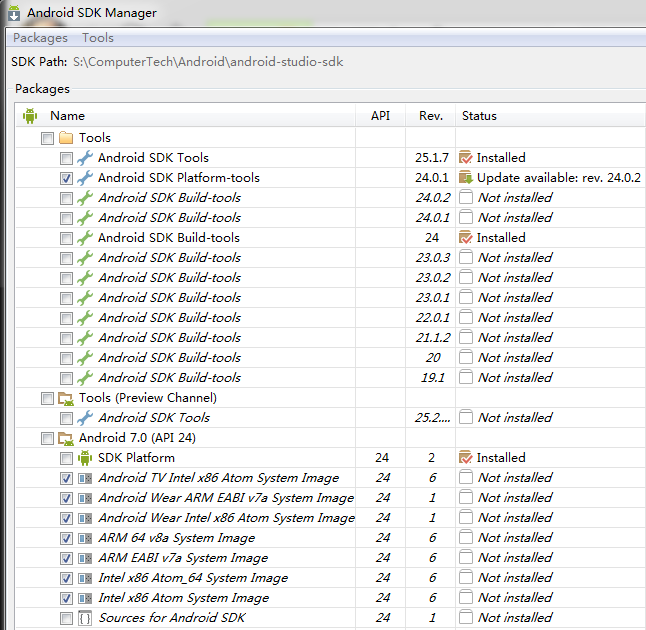Image resolution: width=646 pixels, height=630 pixels.
Task: Select the '25.1.7' revision cell
Action: [x=432, y=157]
